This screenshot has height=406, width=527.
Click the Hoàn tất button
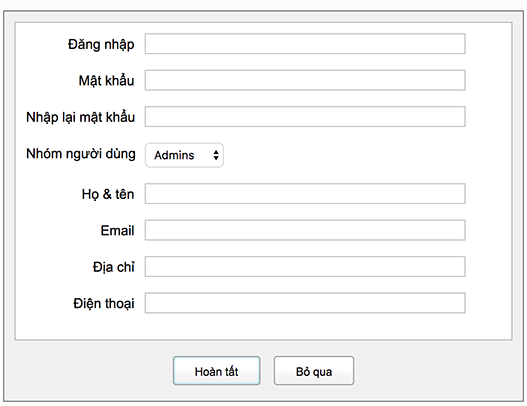(216, 371)
